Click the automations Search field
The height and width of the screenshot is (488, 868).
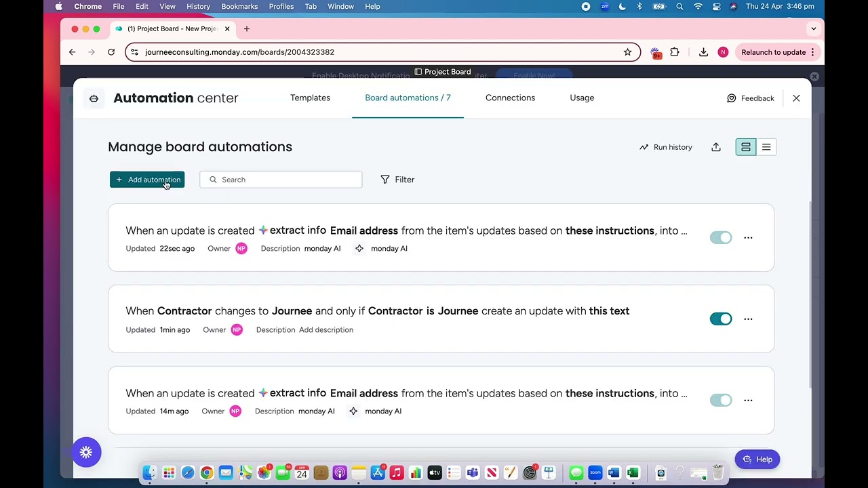tap(281, 180)
